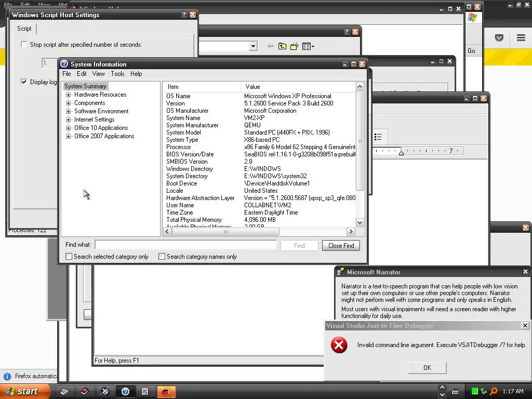532x399 pixels.
Task: Expand Office 10 Applications node
Action: 68,128
